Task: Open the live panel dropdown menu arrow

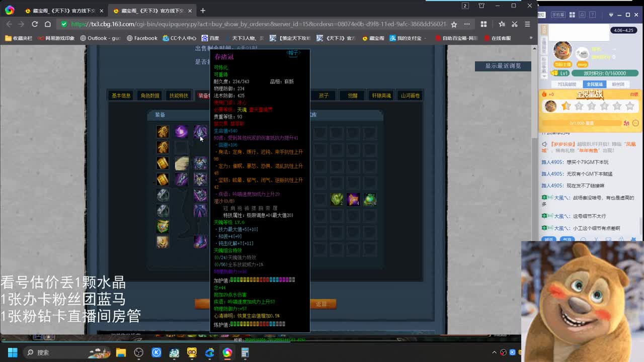Action: 611,15
